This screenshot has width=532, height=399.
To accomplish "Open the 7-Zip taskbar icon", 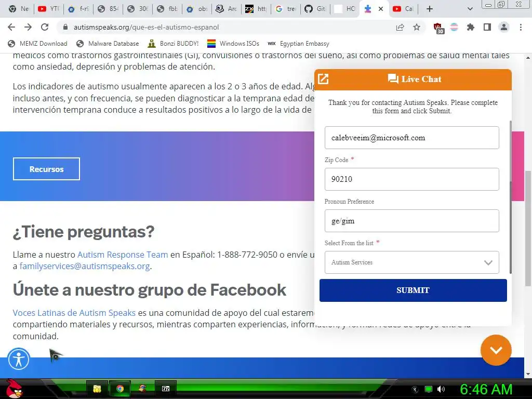I will [166, 389].
